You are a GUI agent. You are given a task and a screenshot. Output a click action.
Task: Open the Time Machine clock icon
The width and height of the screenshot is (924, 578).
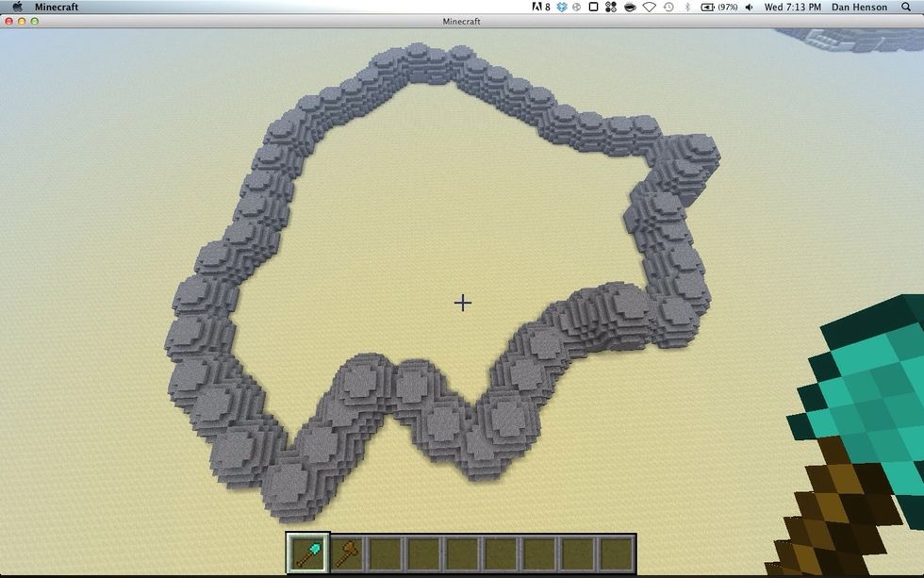(x=668, y=7)
